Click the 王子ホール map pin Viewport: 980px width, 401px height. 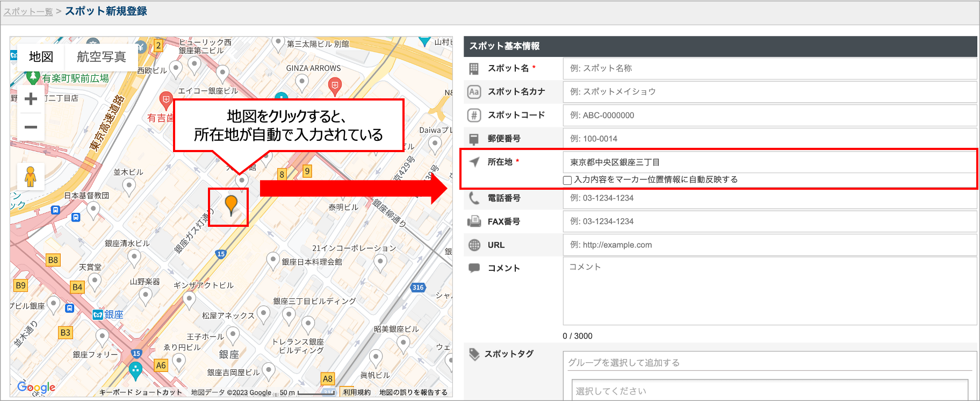[x=233, y=335]
